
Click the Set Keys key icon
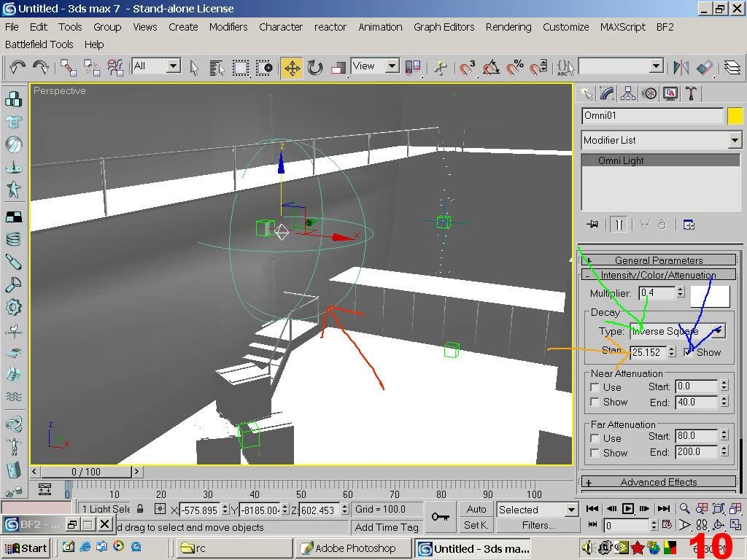pyautogui.click(x=440, y=517)
